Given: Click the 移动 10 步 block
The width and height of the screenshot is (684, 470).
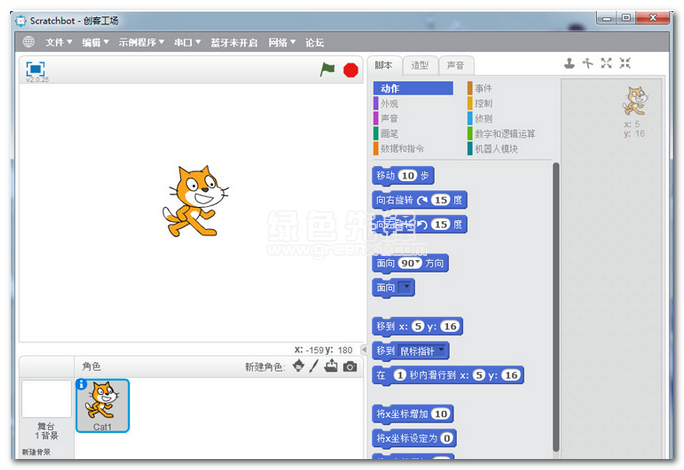Looking at the screenshot, I should [x=403, y=175].
